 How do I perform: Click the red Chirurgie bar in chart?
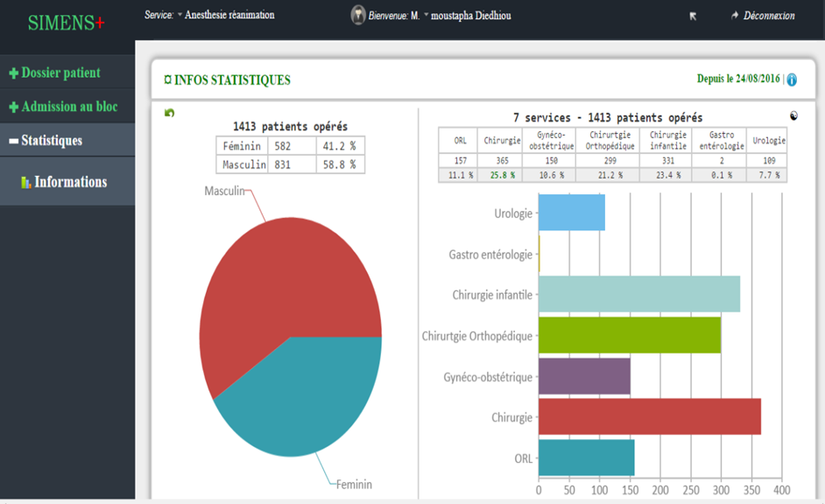click(648, 416)
